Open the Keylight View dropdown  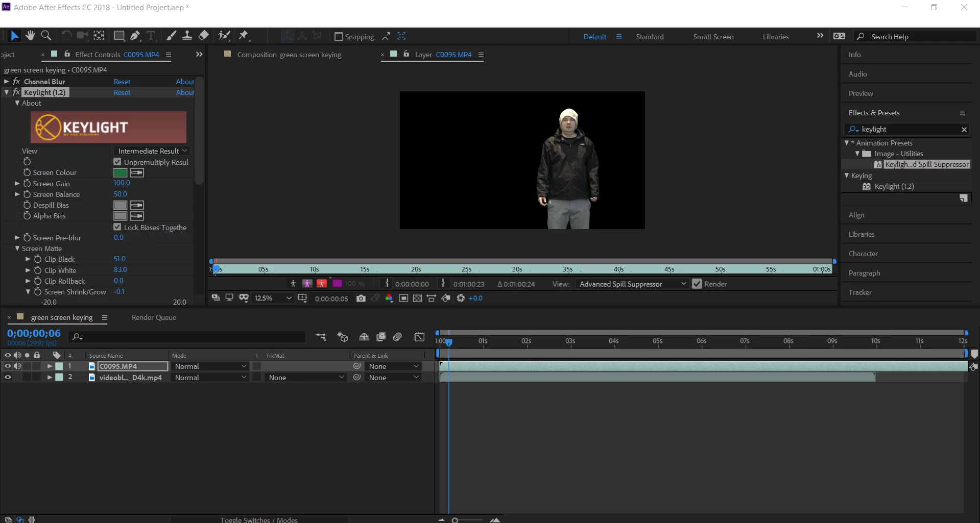pos(151,151)
